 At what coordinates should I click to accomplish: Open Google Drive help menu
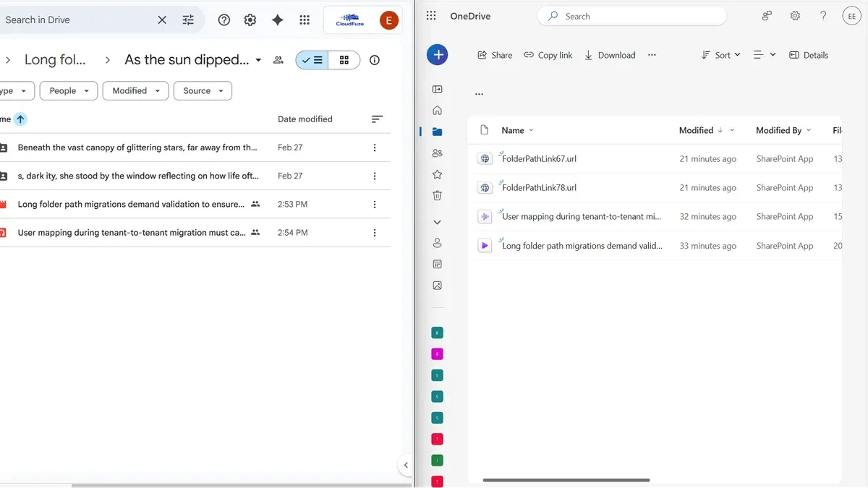point(224,20)
